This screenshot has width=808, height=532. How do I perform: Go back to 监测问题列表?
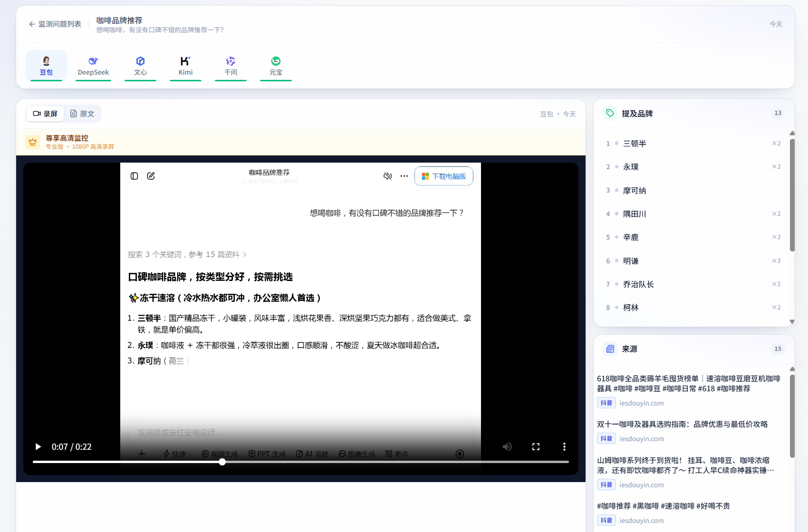55,24
